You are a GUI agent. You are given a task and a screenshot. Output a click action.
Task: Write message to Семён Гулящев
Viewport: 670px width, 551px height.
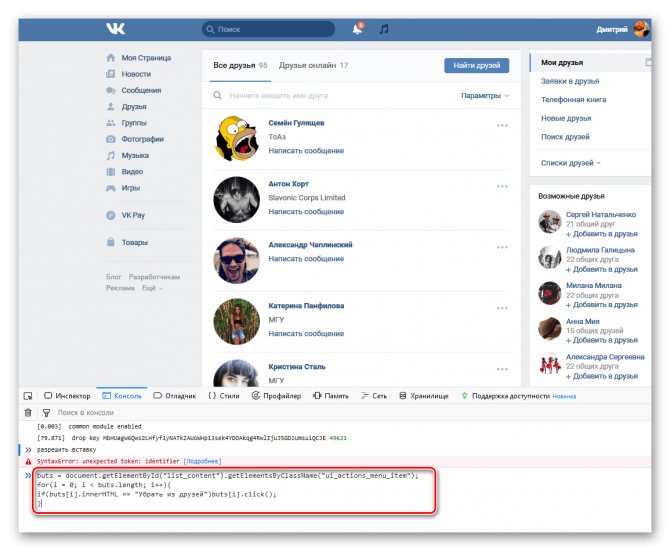[x=306, y=150]
